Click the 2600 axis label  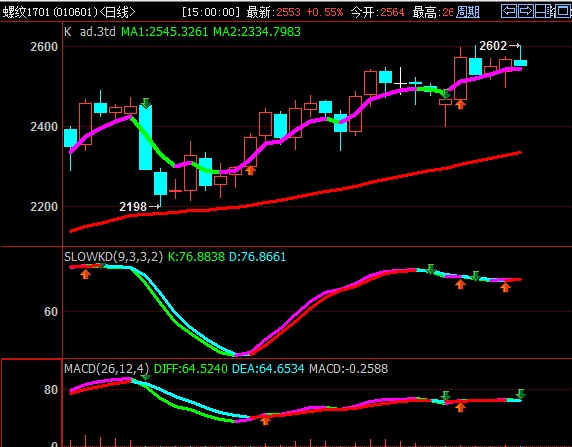[44, 47]
